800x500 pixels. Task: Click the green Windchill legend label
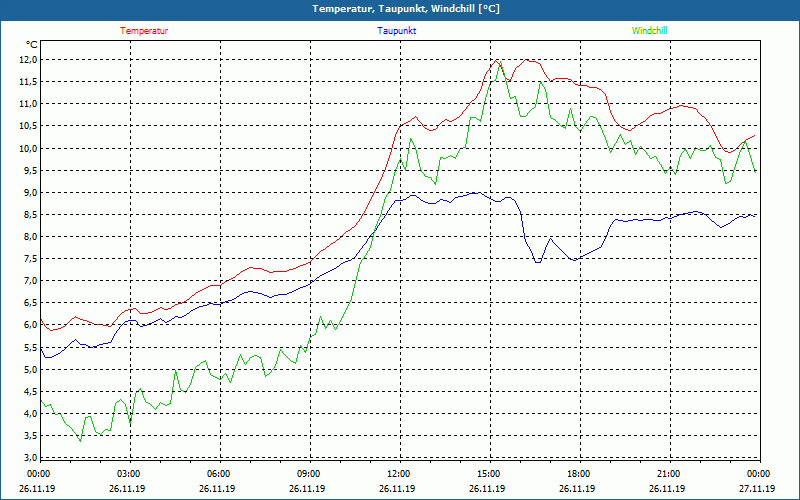[649, 31]
